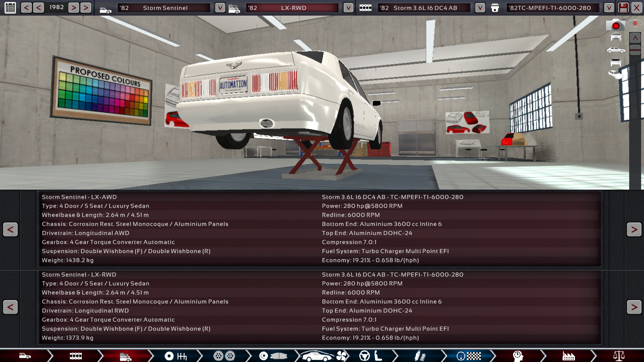
Task: Advance the year past 1982 with the stepper
Action: point(73,7)
